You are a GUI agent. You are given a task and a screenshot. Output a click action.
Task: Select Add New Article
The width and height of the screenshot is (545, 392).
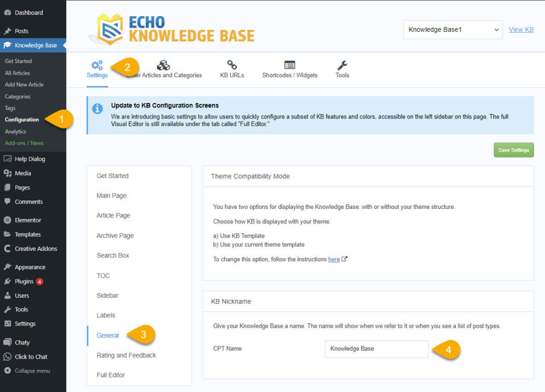click(24, 84)
